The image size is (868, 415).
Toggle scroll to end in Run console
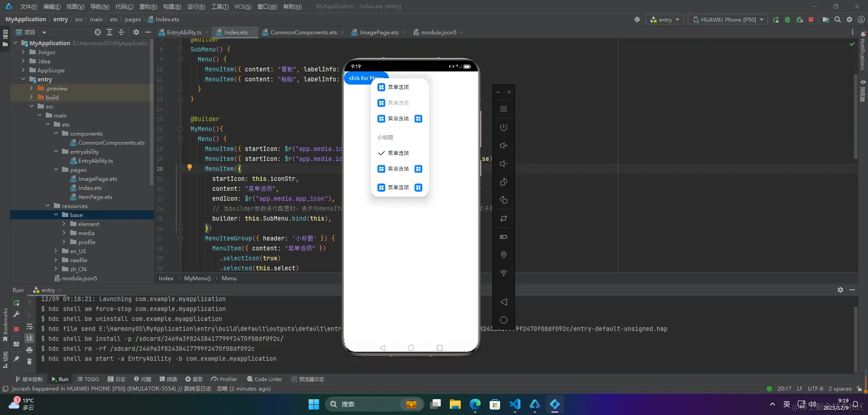[29, 338]
